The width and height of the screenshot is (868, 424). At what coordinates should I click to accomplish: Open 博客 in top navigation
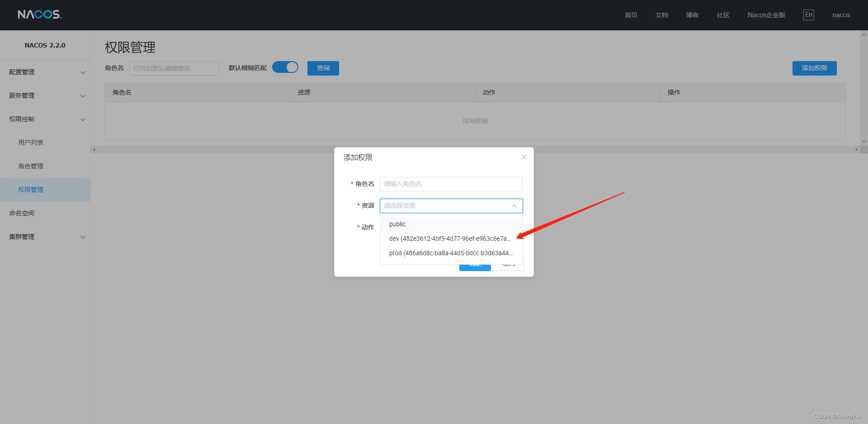692,15
